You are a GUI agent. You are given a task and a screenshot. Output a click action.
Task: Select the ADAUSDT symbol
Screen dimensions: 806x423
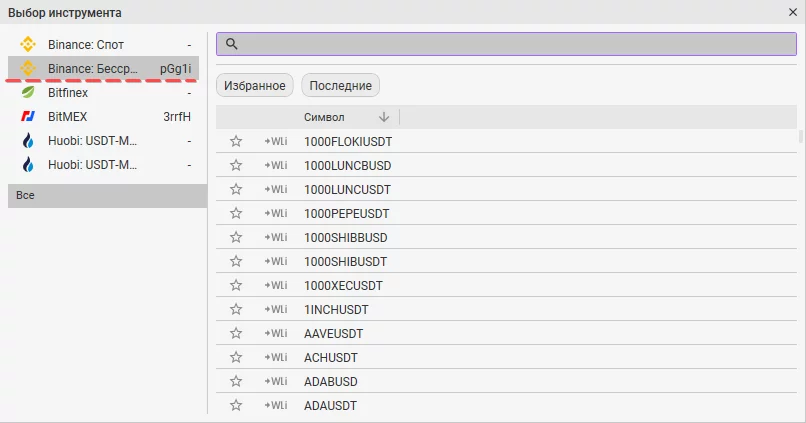coord(330,406)
